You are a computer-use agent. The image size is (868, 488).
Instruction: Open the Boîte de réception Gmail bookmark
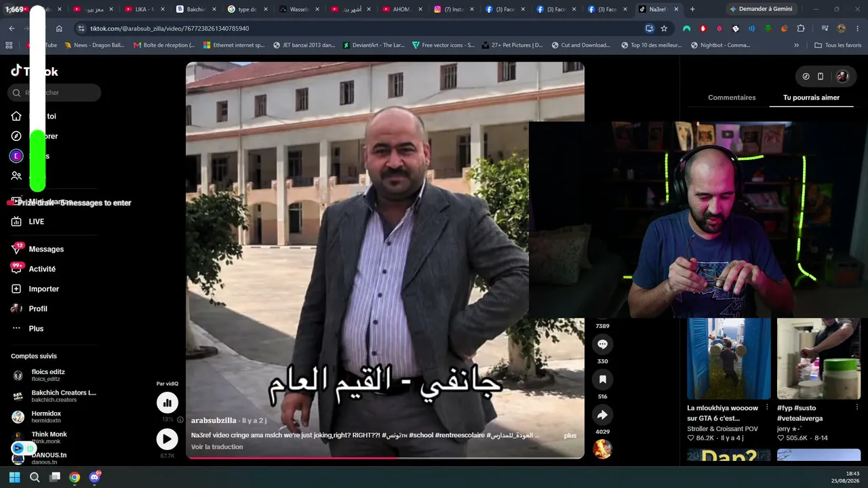click(164, 45)
